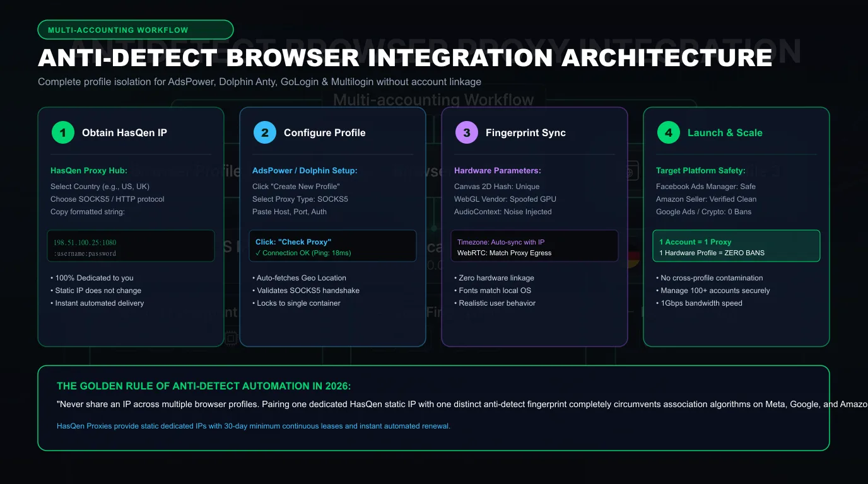Click the 'Fingerprint Sync' heading
868x484 pixels.
pos(525,133)
